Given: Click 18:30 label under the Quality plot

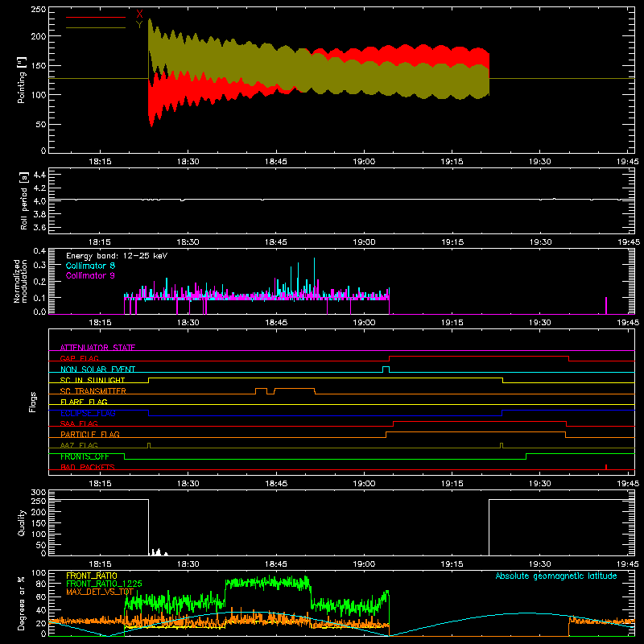Looking at the screenshot, I should [x=188, y=564].
